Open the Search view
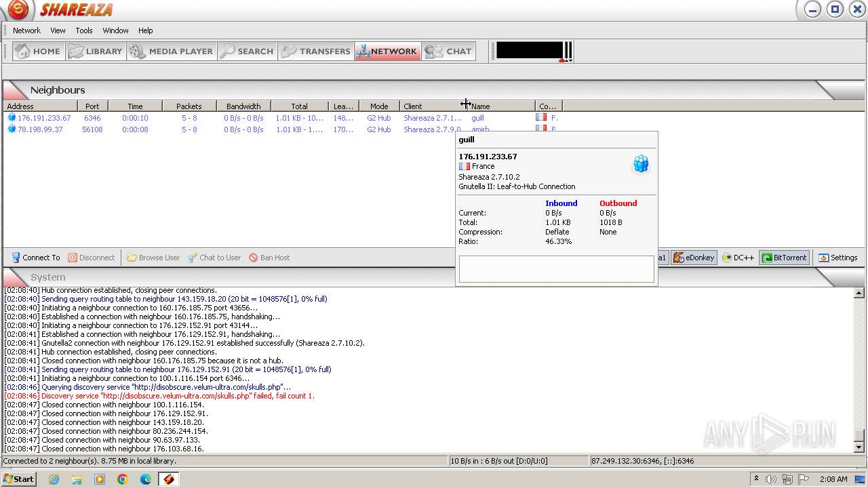The image size is (868, 488). click(248, 51)
